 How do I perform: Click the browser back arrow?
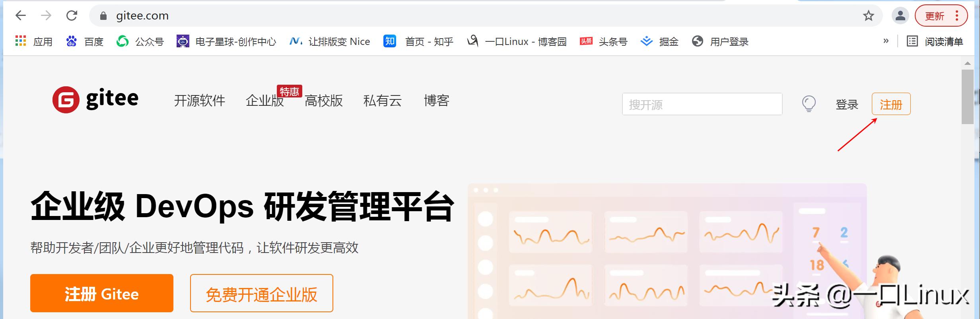click(20, 16)
